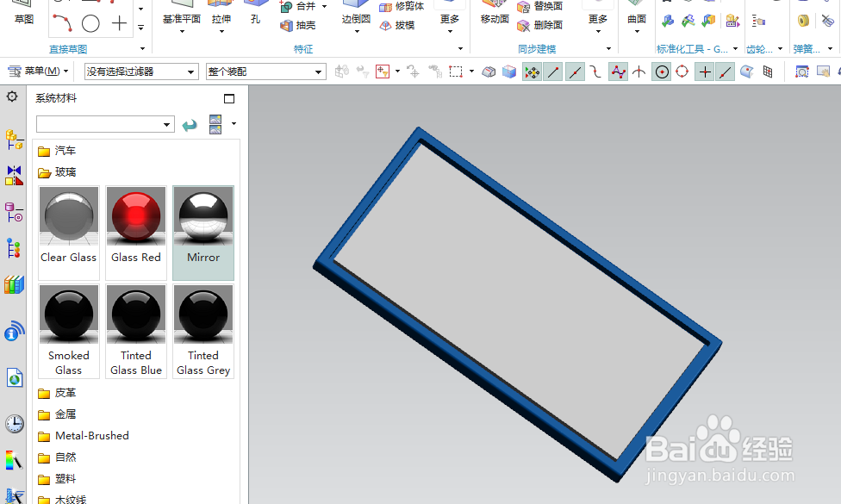Select the Arc sketch tool
Image resolution: width=841 pixels, height=504 pixels.
pyautogui.click(x=63, y=23)
